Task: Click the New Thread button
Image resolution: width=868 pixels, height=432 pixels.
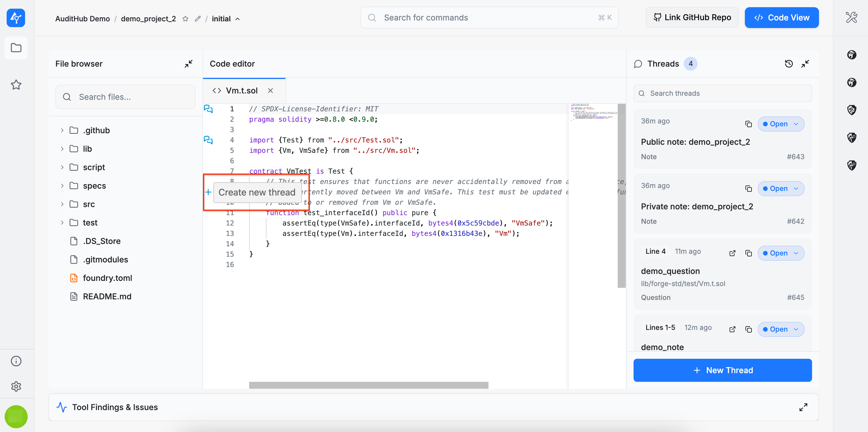Action: click(x=722, y=370)
